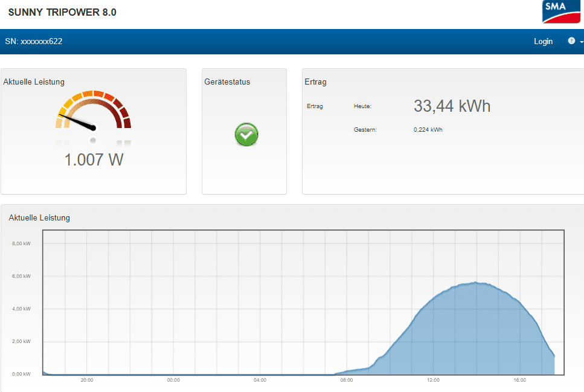Image resolution: width=584 pixels, height=392 pixels.
Task: Select the 0,00 kW axis label
Action: [21, 374]
